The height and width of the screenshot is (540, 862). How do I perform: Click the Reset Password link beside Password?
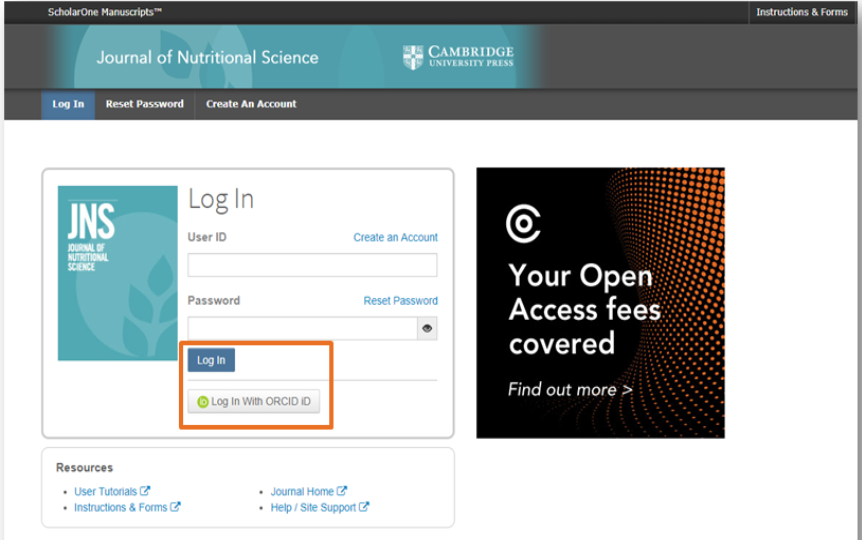click(x=400, y=301)
